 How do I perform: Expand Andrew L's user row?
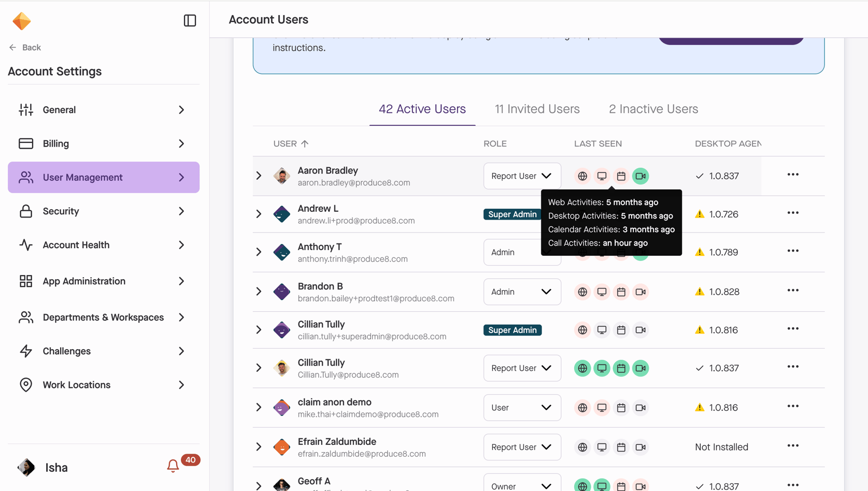259,214
